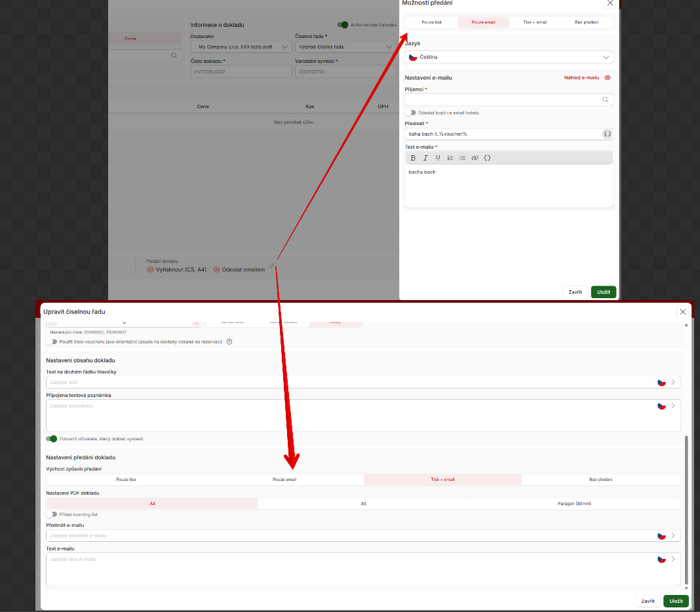This screenshot has width=700, height=612.
Task: Click the vertical scrollbar of Upravit číselnou řadu dialog
Action: tap(686, 510)
